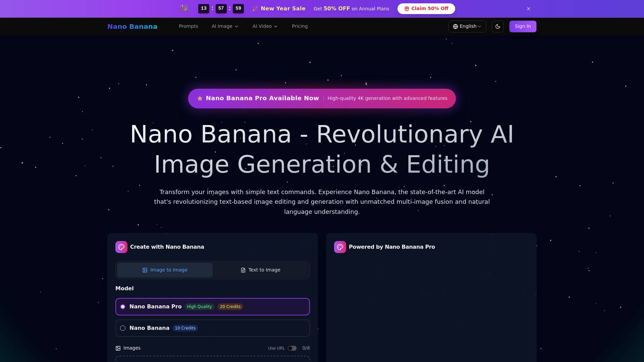The width and height of the screenshot is (644, 362).
Task: Toggle dark mode with the moon icon
Action: pyautogui.click(x=497, y=26)
